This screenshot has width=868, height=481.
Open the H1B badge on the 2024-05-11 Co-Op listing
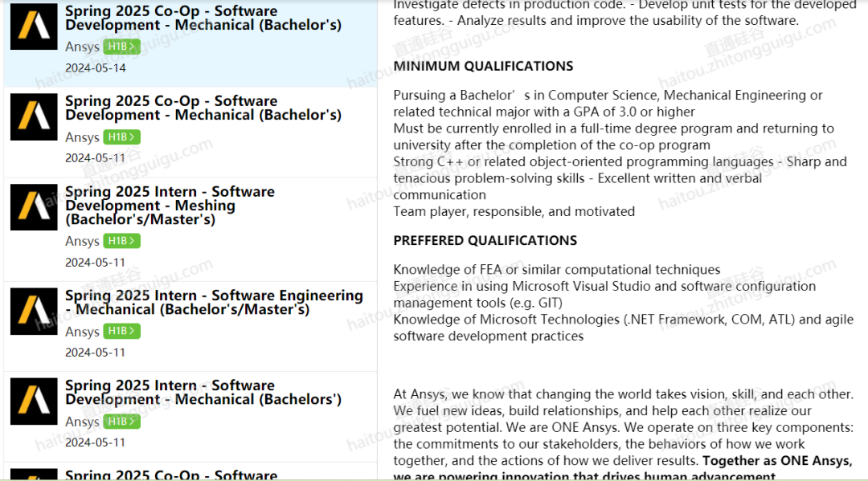(x=122, y=137)
